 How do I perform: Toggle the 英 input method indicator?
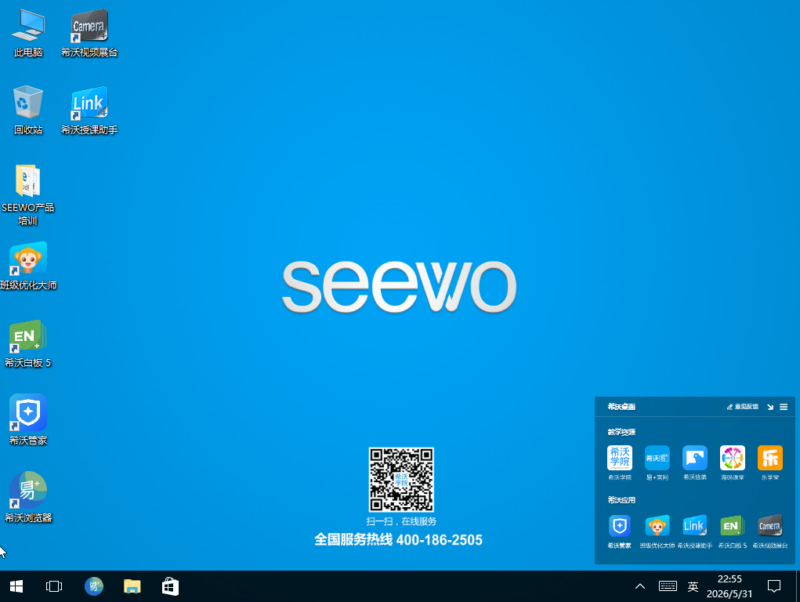[x=693, y=587]
